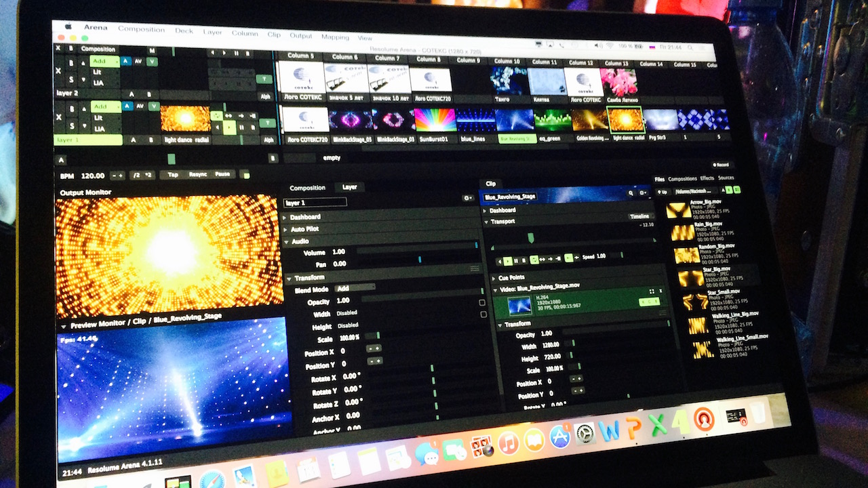
Task: Pause layer 1 clip playback
Action: click(241, 127)
